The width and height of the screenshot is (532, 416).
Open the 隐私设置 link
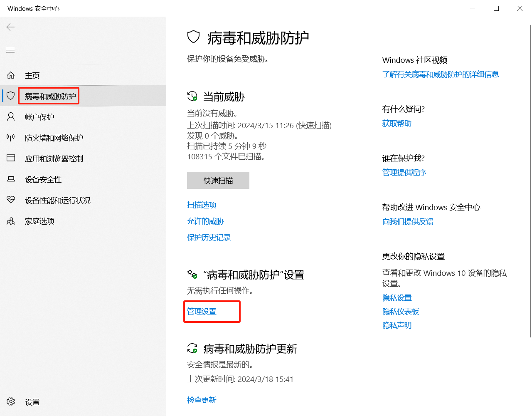(x=397, y=298)
